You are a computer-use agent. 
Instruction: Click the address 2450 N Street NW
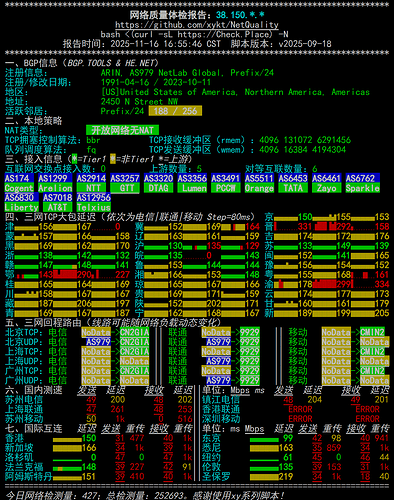[139, 102]
